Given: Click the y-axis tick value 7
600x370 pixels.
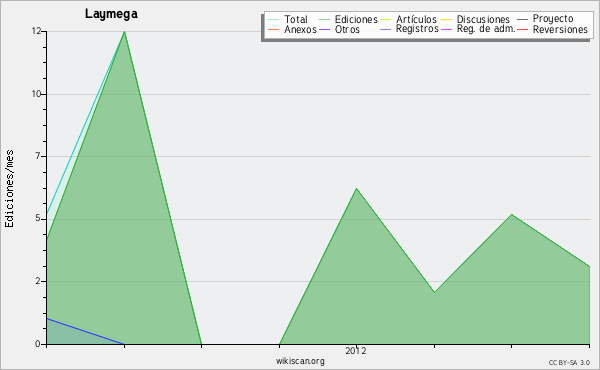Looking at the screenshot, I should pyautogui.click(x=38, y=156).
